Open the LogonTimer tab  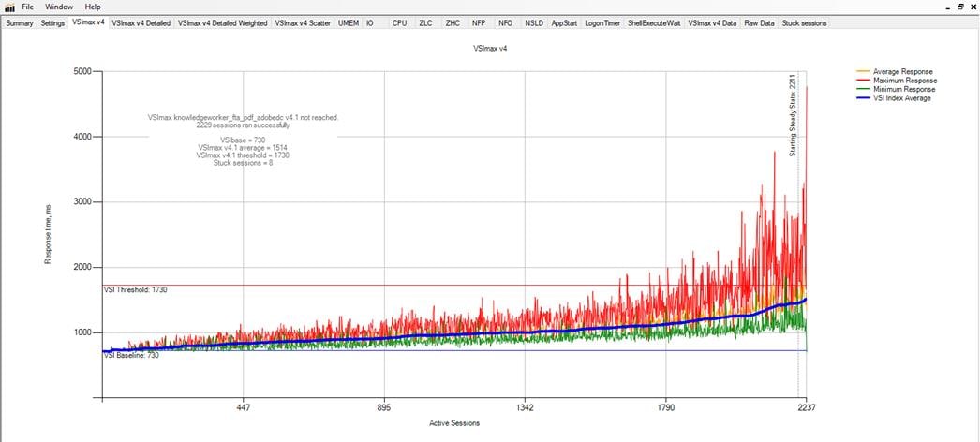pyautogui.click(x=603, y=23)
